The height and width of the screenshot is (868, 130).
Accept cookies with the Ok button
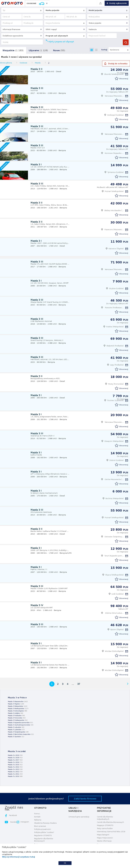pos(65,863)
